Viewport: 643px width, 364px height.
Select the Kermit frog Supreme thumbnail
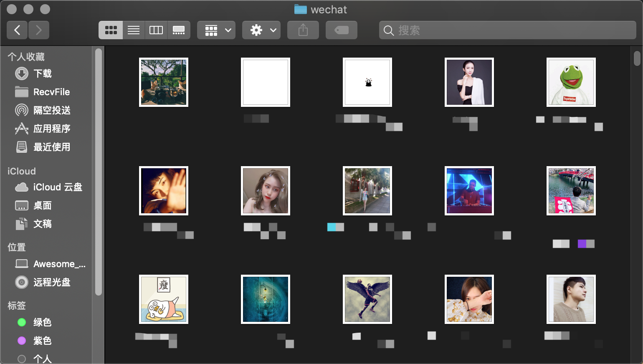tap(571, 82)
